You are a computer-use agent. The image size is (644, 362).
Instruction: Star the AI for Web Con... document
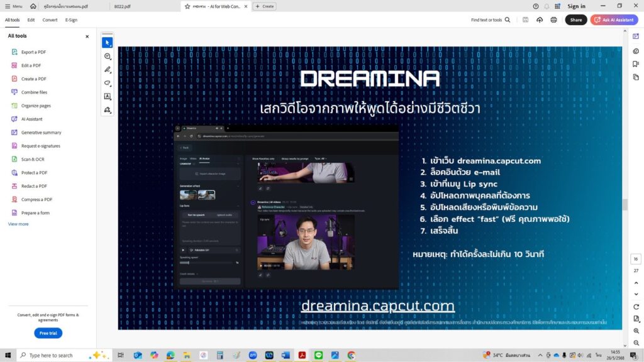click(187, 6)
